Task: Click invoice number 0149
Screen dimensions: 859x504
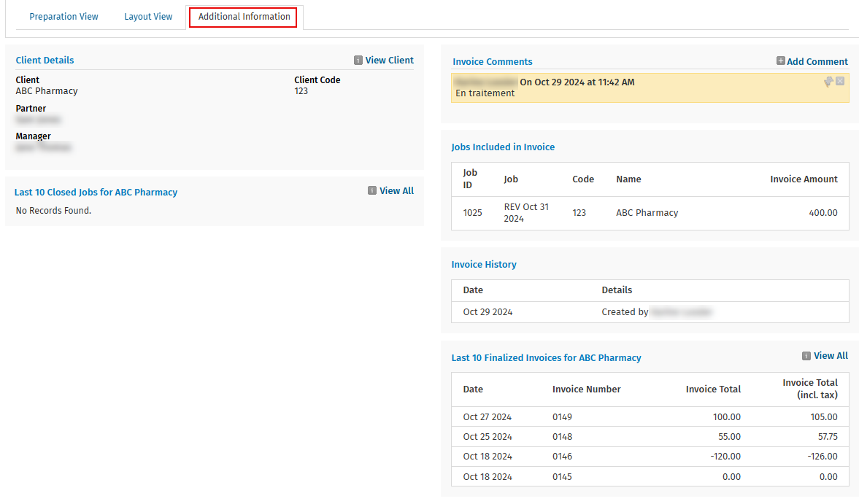Action: 562,417
